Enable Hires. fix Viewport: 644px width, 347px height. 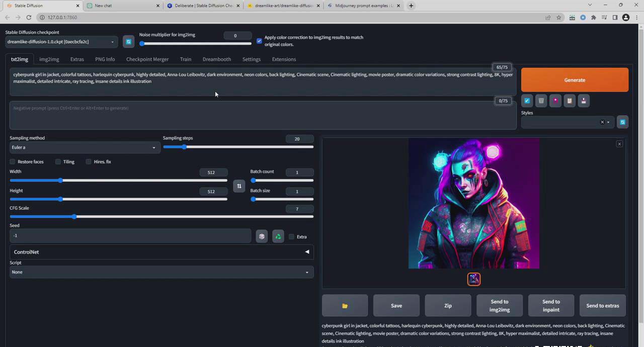coord(89,161)
